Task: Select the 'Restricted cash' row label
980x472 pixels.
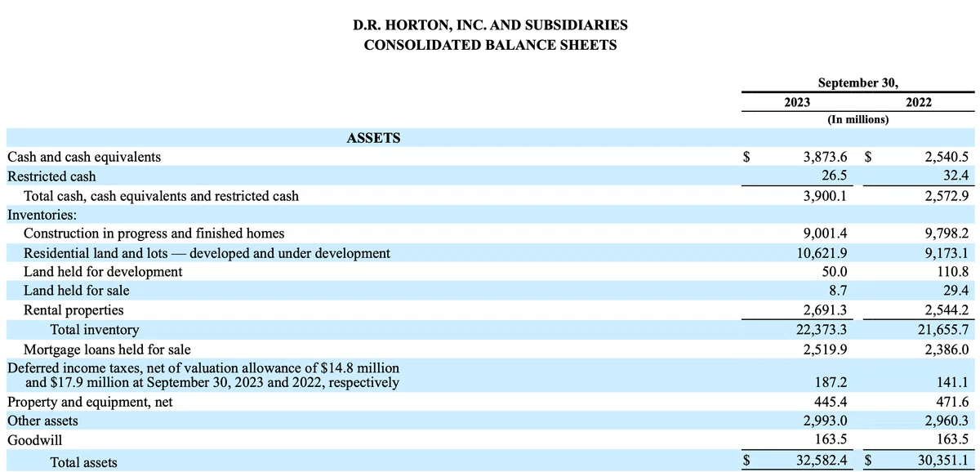Action: click(51, 176)
